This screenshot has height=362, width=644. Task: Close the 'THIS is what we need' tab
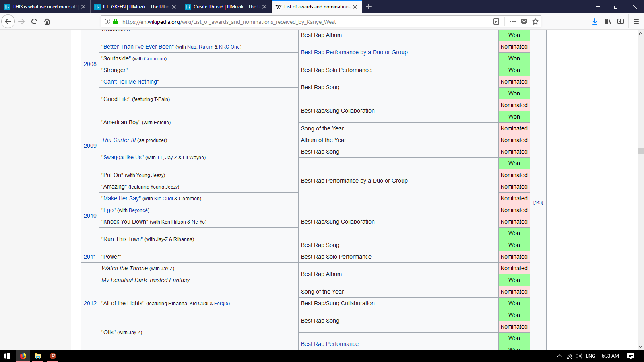[x=83, y=7]
